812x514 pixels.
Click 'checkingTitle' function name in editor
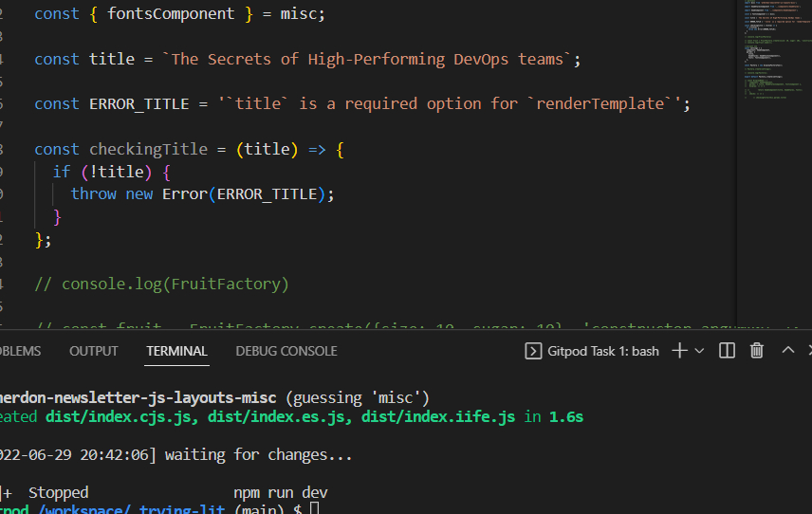click(x=148, y=150)
